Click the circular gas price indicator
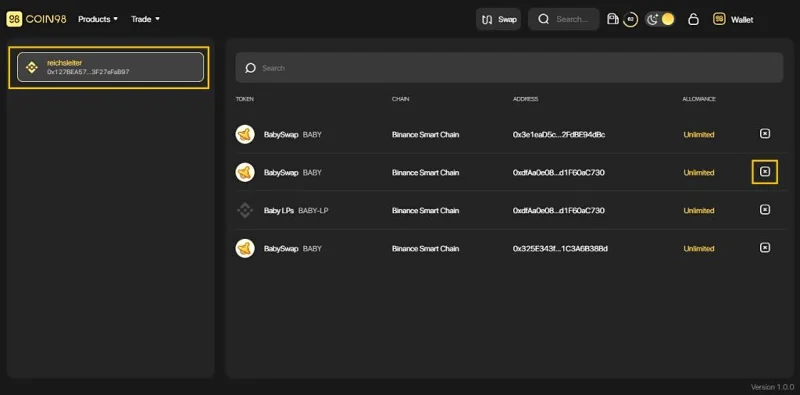This screenshot has width=800, height=395. tap(631, 19)
